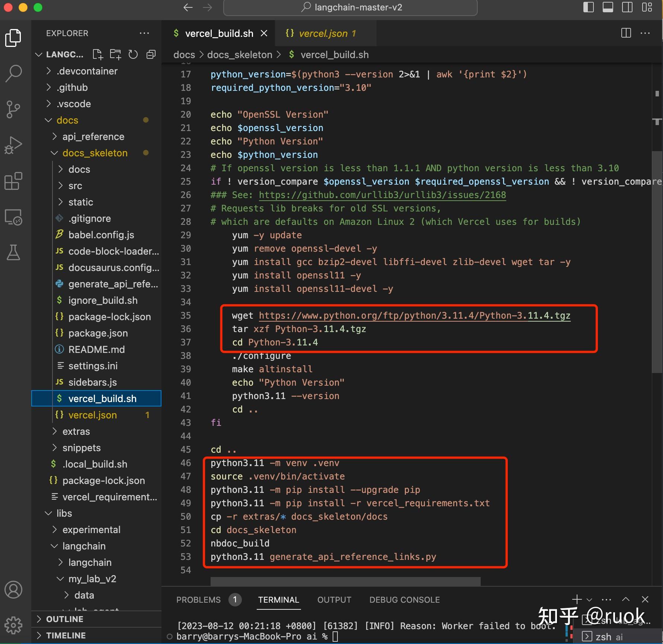Toggle the secondary side bar layout button
Viewport: 663px width, 644px height.
click(x=627, y=7)
